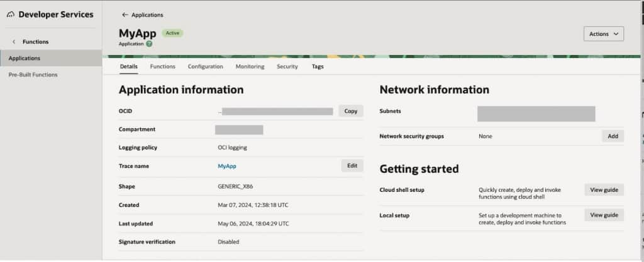Screen dimensions: 644x262
Task: Click the back chevron next to Functions
Action: click(x=14, y=42)
